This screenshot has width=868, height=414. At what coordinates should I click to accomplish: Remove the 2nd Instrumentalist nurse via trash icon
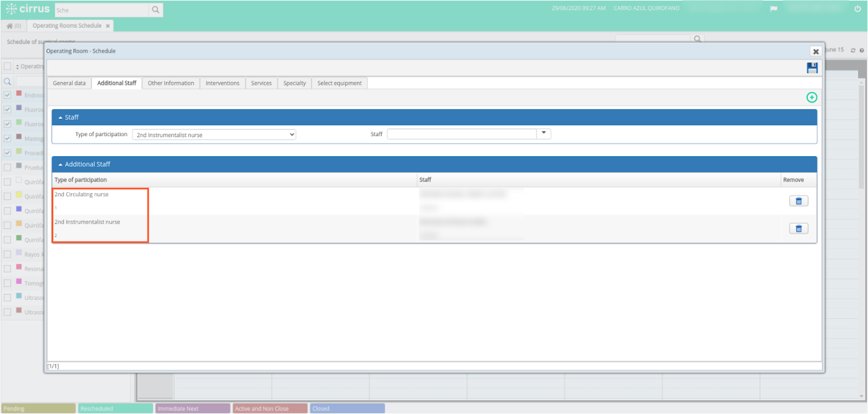(x=798, y=228)
